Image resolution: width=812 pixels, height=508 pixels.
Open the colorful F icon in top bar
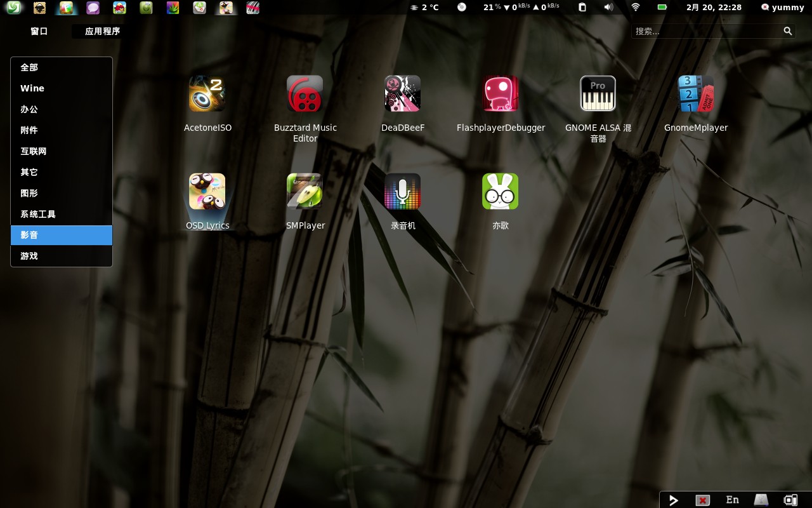[66, 8]
